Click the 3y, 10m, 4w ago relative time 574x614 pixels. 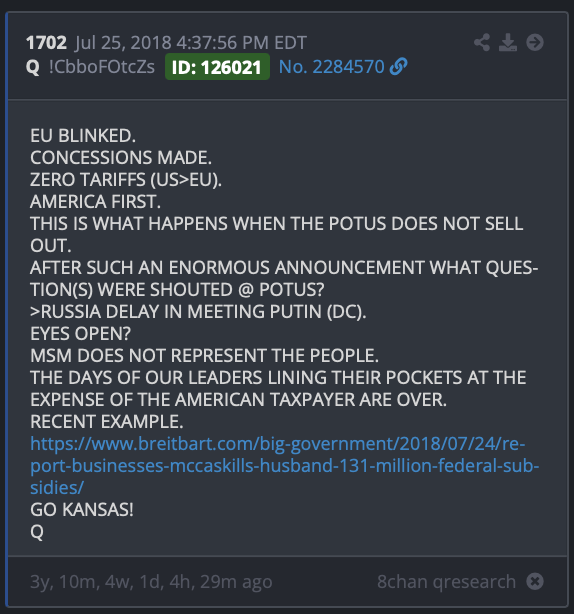(151, 582)
